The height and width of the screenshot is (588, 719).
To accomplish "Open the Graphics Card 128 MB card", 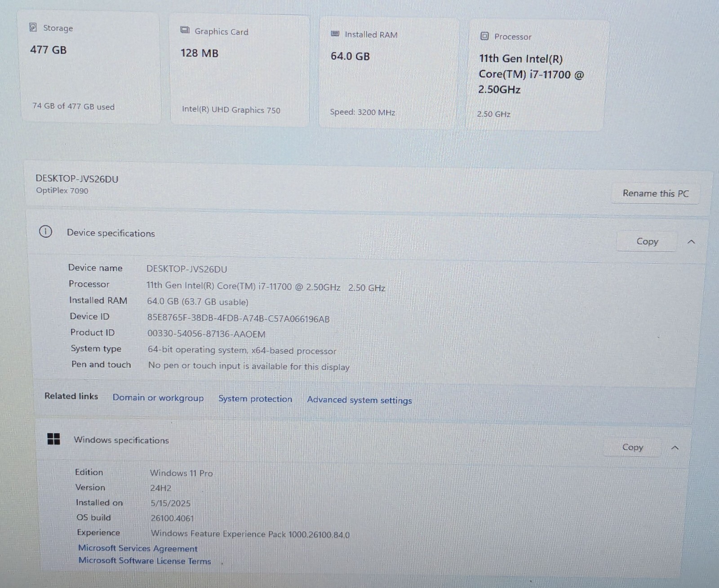I will tap(240, 70).
